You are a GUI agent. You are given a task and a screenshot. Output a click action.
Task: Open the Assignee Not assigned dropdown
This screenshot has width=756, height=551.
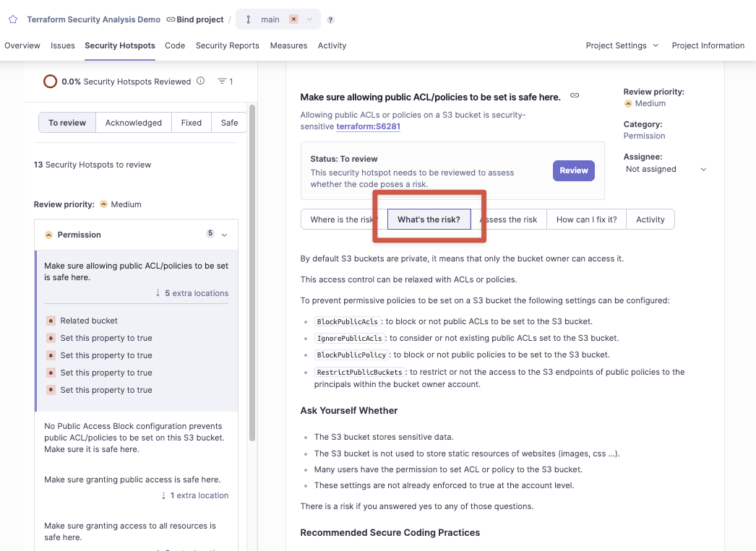[x=666, y=169]
